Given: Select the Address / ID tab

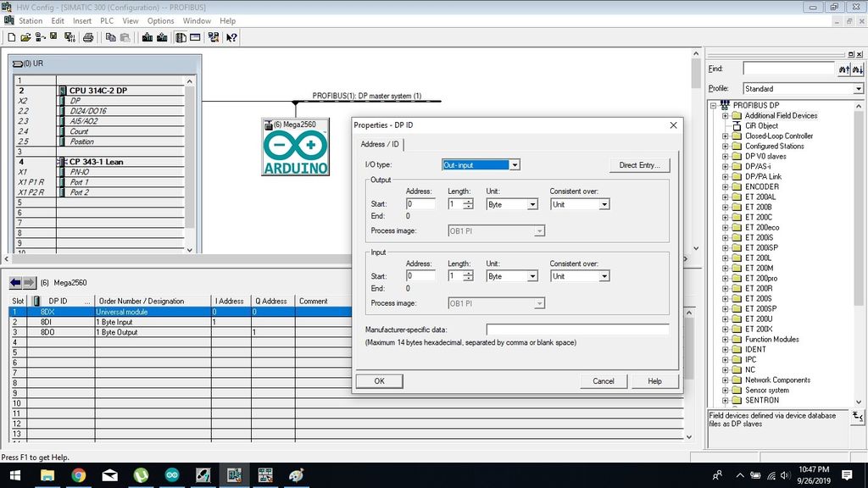Looking at the screenshot, I should [x=380, y=144].
